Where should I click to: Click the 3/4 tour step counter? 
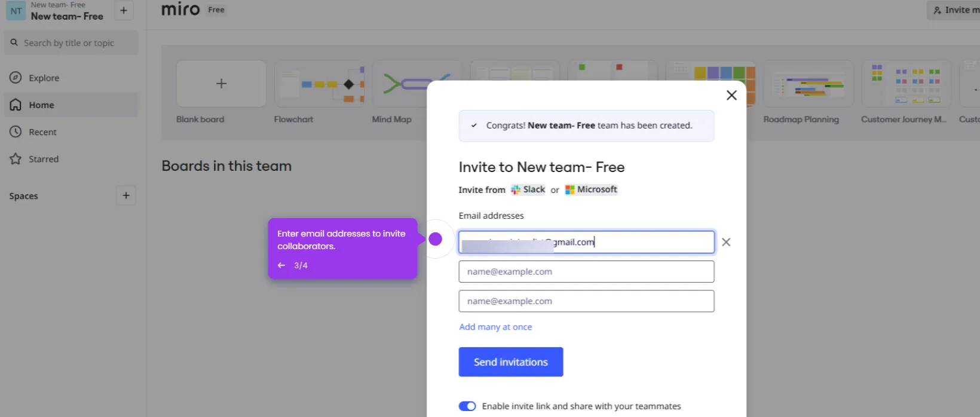[301, 265]
